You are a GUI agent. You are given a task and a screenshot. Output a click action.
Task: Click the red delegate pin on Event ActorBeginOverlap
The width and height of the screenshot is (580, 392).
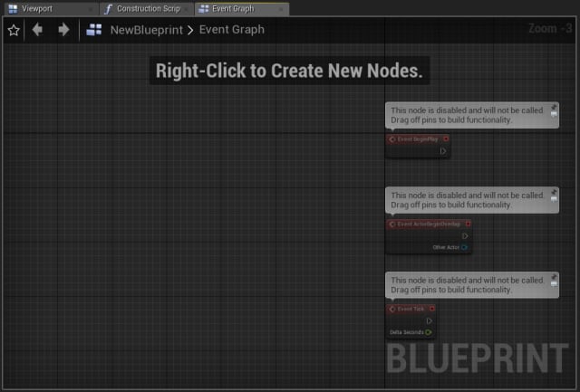[468, 224]
